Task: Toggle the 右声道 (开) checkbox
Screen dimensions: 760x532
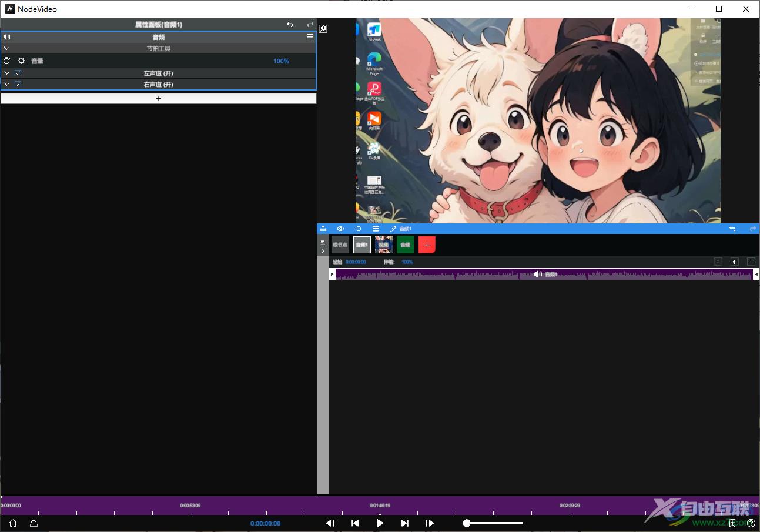Action: click(18, 85)
